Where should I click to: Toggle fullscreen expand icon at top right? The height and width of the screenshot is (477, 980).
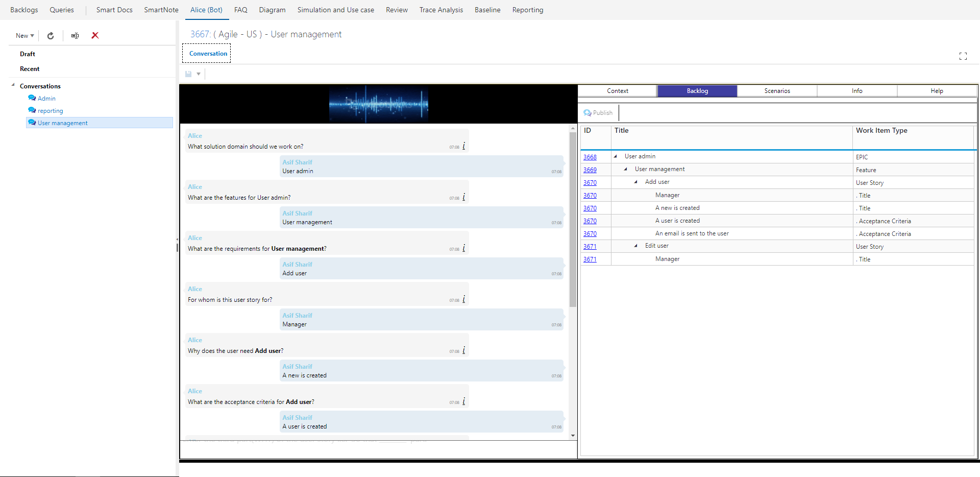[x=963, y=56]
